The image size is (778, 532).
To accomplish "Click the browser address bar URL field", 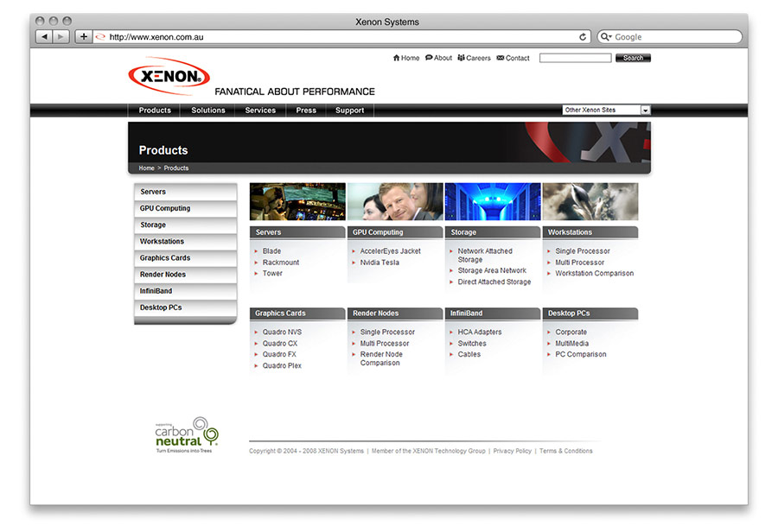I will tap(337, 37).
